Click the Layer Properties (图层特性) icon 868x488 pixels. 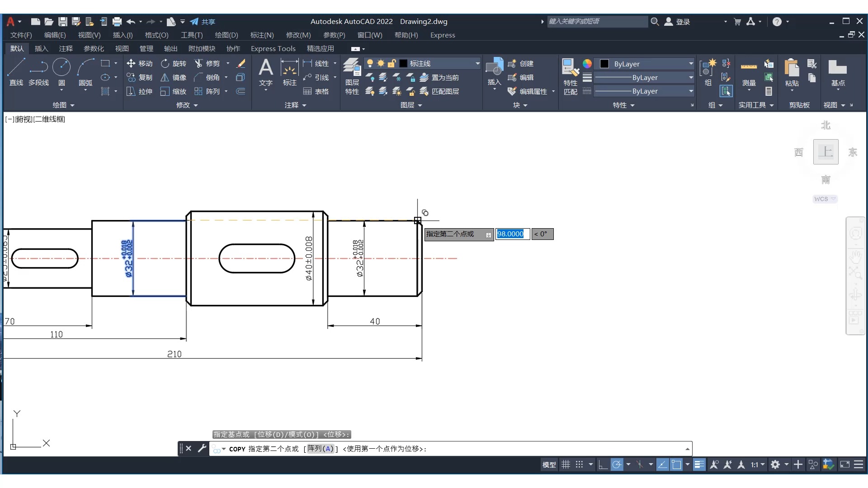tap(352, 68)
